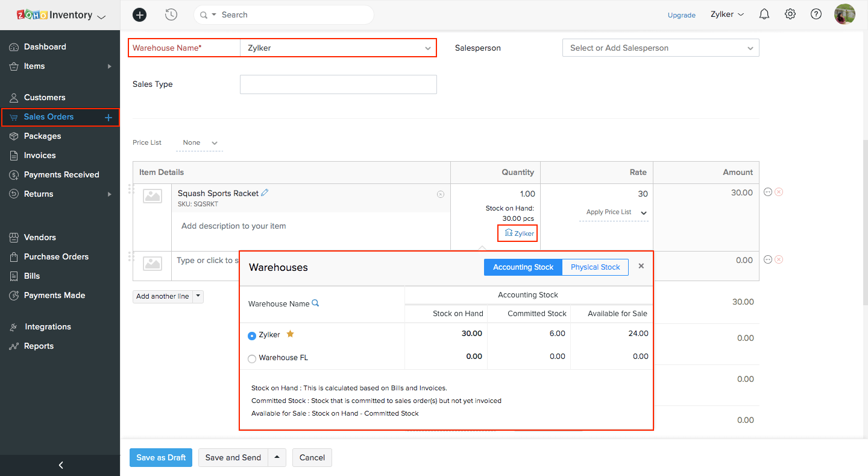Open Invoices in the sidebar

click(x=40, y=156)
